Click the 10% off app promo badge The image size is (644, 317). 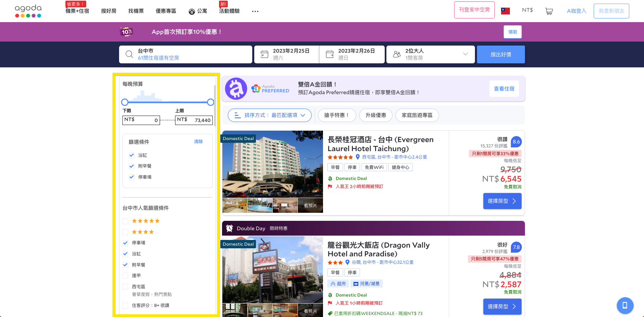[127, 32]
